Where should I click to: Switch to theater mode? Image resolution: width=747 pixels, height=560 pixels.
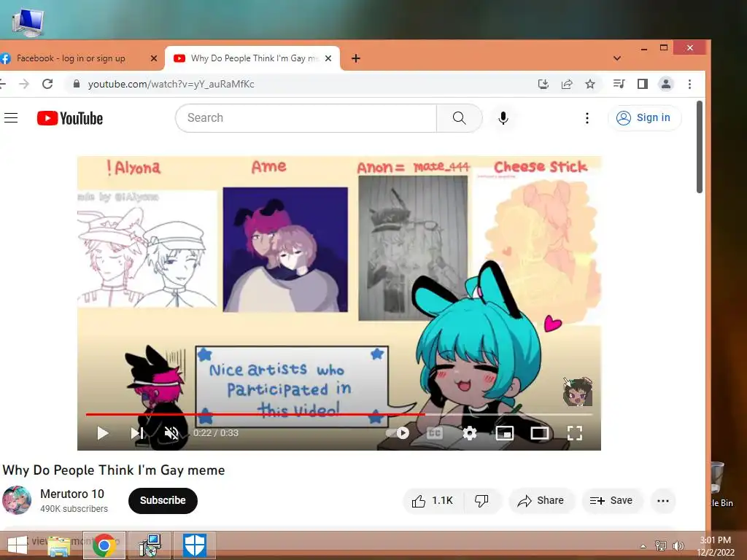pos(539,433)
